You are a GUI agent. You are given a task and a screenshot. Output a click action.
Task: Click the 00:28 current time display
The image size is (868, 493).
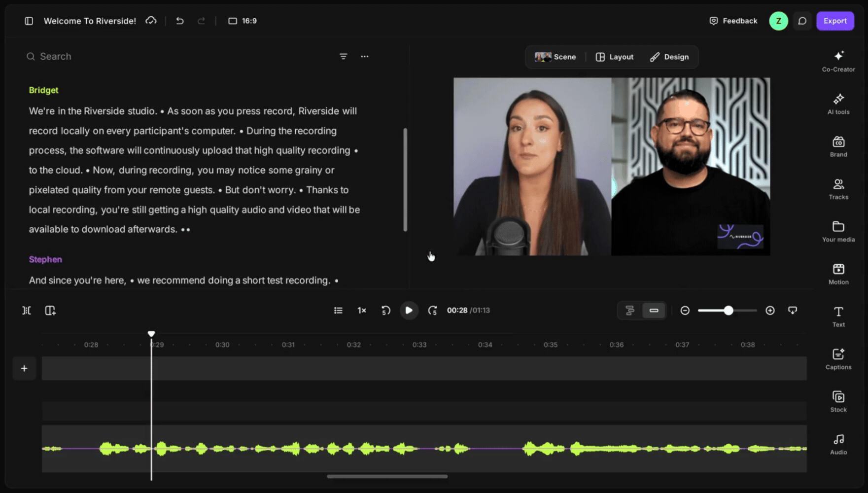click(x=457, y=310)
